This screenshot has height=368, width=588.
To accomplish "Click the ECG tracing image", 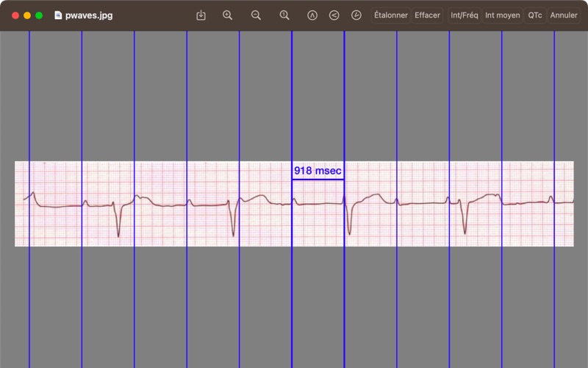I will 294,204.
